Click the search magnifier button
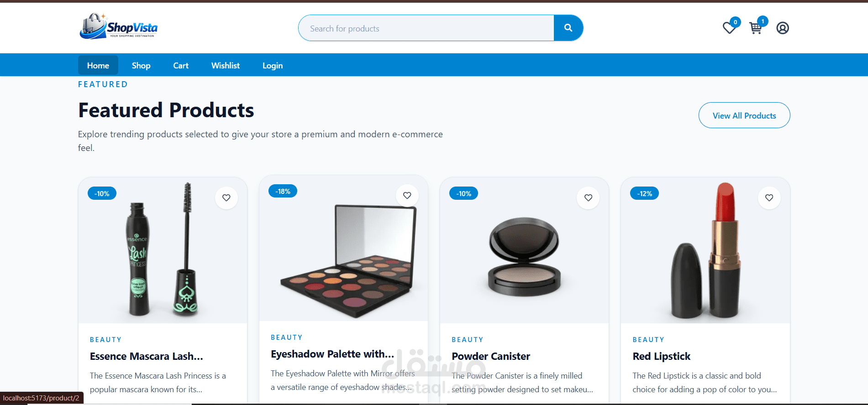Viewport: 868px width, 405px height. [x=568, y=28]
